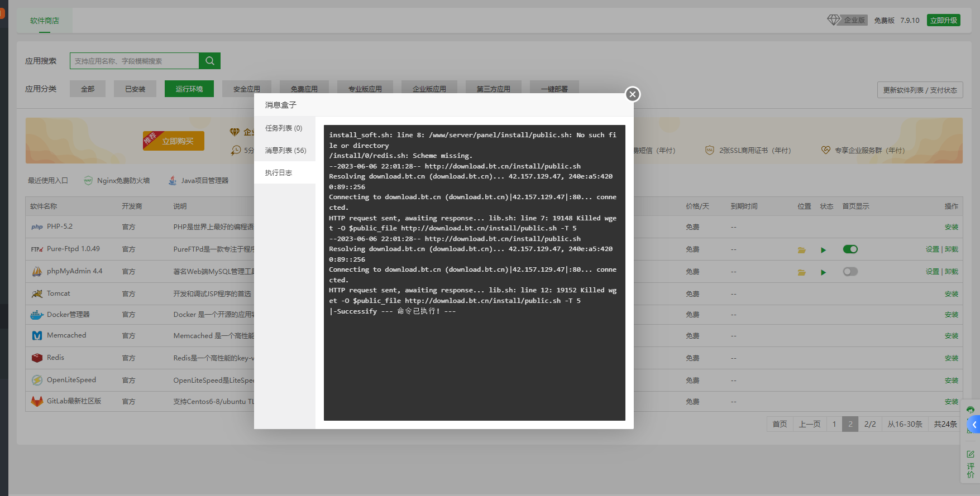
Task: Select the 运行环境 category
Action: click(189, 89)
